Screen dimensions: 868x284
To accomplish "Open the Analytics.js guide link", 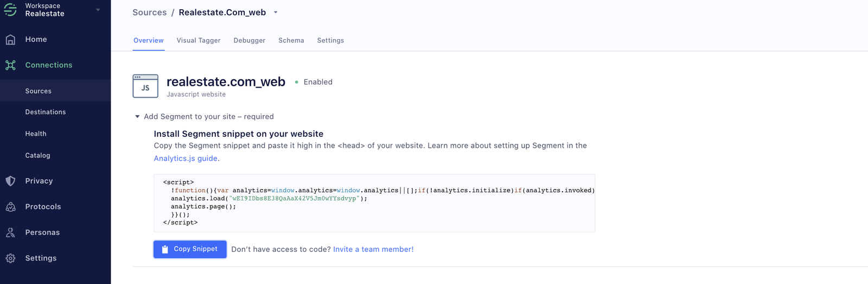I will pos(186,159).
